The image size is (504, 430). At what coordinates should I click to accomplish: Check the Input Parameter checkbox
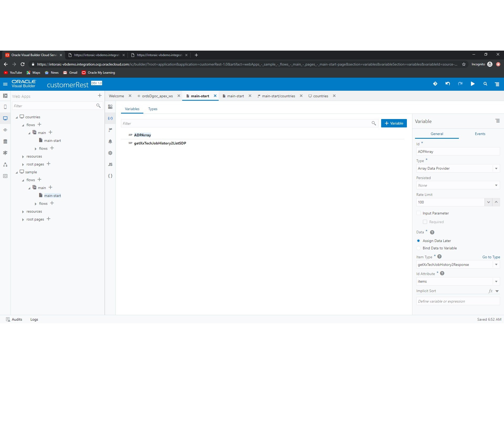(418, 213)
